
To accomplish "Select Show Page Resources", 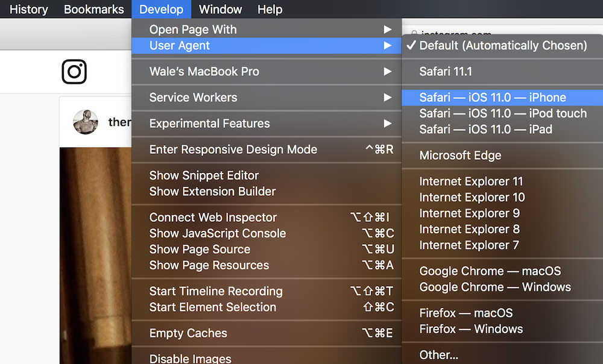I will coord(267,265).
